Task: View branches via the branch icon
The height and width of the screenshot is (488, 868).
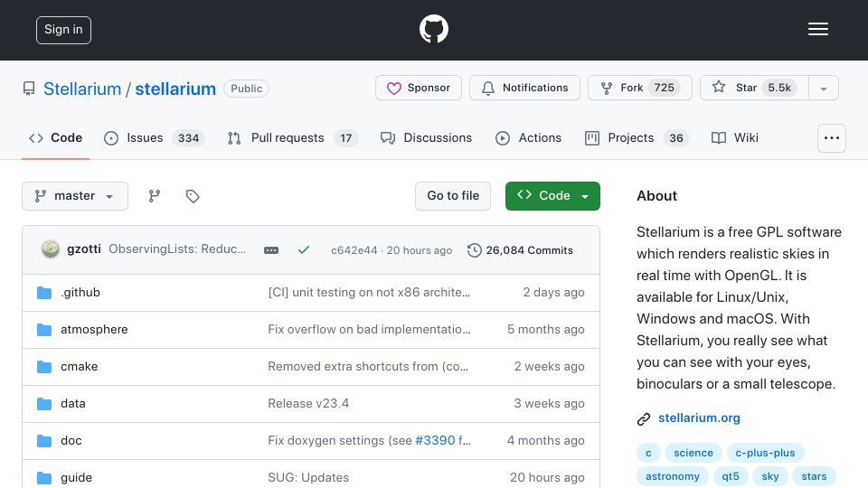Action: (155, 196)
